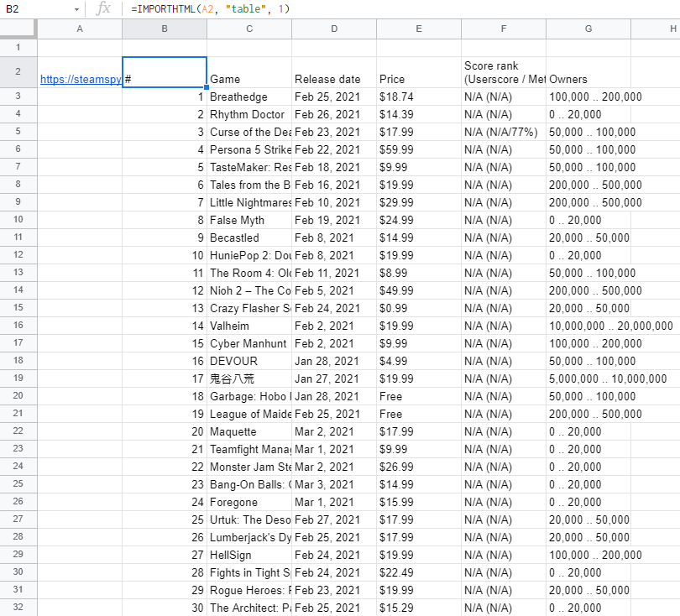Click the 'Price' header cell
This screenshot has width=680, height=616.
tap(419, 72)
